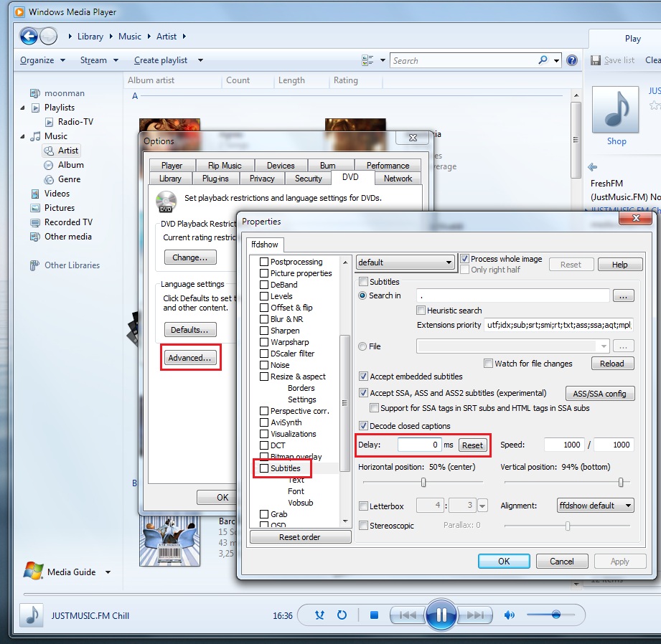The image size is (661, 644).
Task: Click the Back navigation arrow
Action: pyautogui.click(x=29, y=36)
